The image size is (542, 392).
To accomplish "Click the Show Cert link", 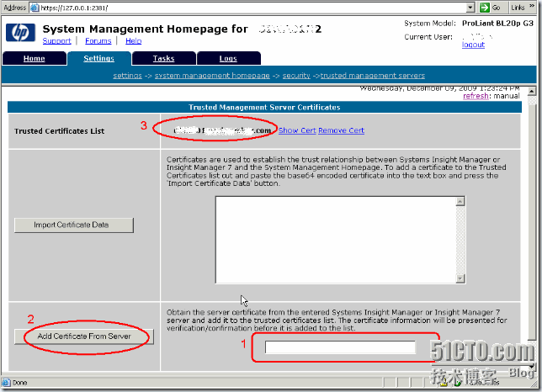I will pyautogui.click(x=297, y=130).
